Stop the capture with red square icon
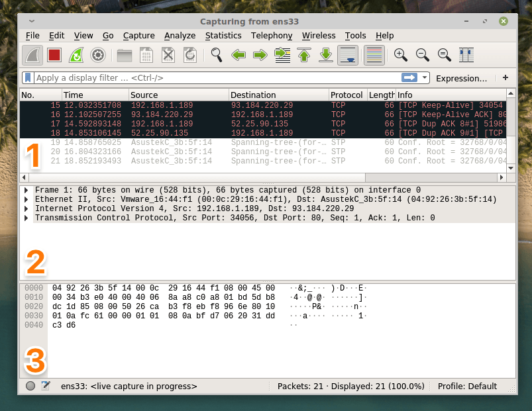This screenshot has width=532, height=411. (54, 55)
